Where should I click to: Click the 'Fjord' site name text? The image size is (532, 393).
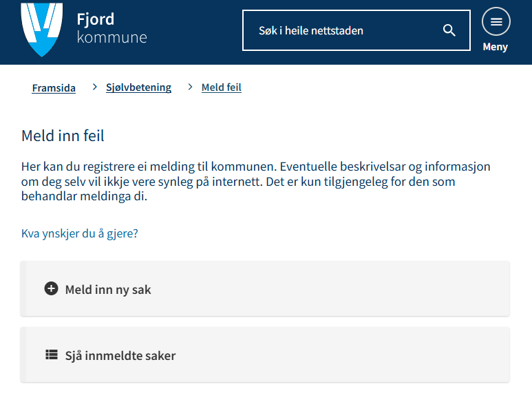pos(96,19)
